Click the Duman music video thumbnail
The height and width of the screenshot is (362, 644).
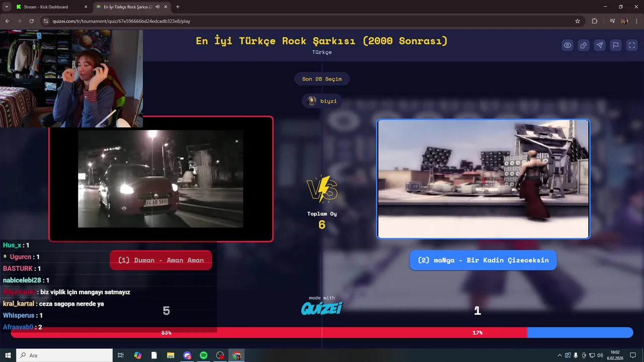pyautogui.click(x=161, y=179)
